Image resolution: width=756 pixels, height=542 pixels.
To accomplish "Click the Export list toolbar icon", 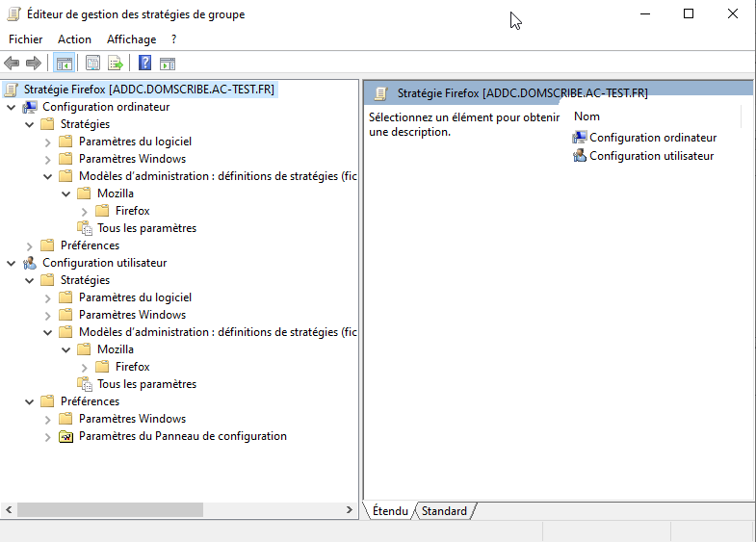I will tap(116, 64).
